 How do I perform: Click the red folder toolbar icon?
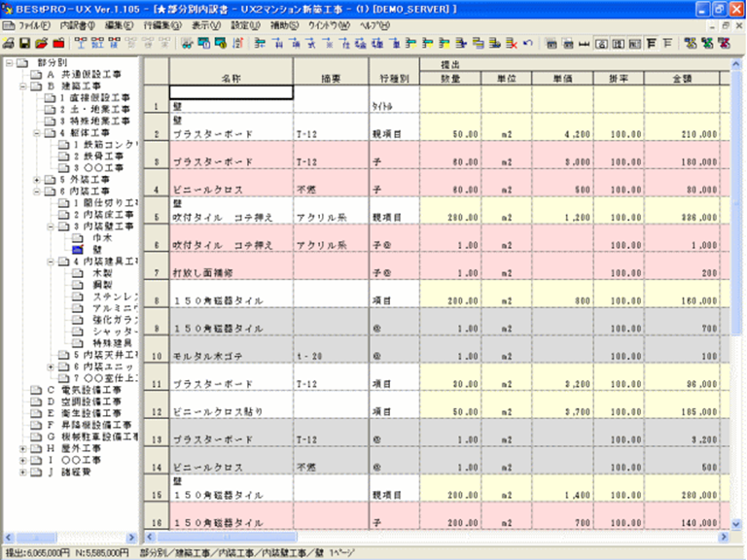click(x=58, y=44)
